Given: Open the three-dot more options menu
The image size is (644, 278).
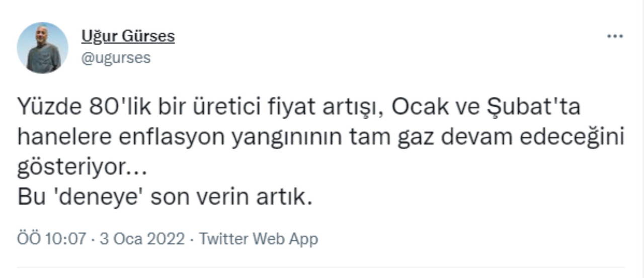Looking at the screenshot, I should click(615, 37).
